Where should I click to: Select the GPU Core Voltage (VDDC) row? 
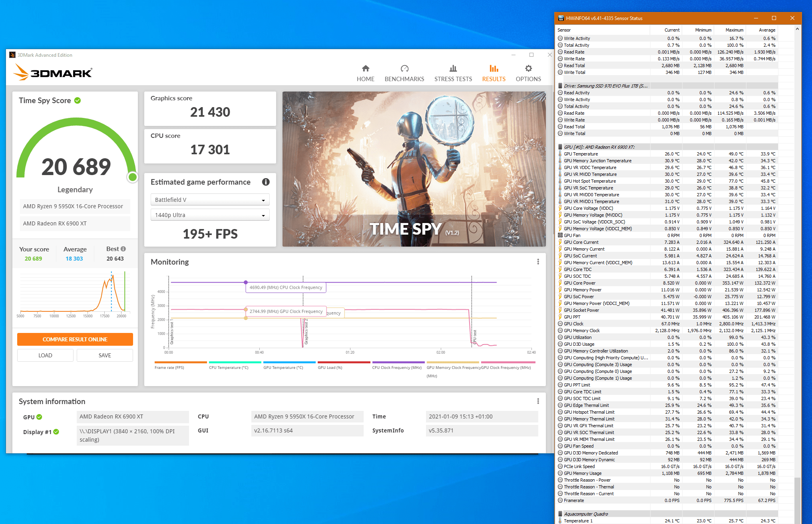(x=667, y=208)
